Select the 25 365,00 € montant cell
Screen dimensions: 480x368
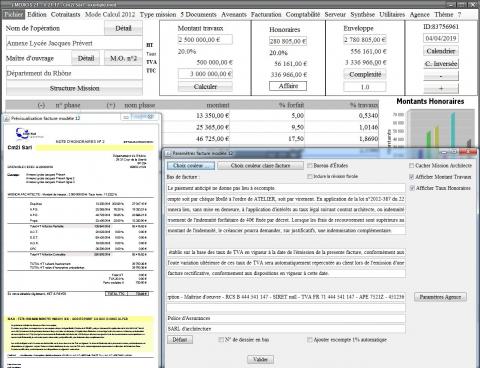[196, 127]
